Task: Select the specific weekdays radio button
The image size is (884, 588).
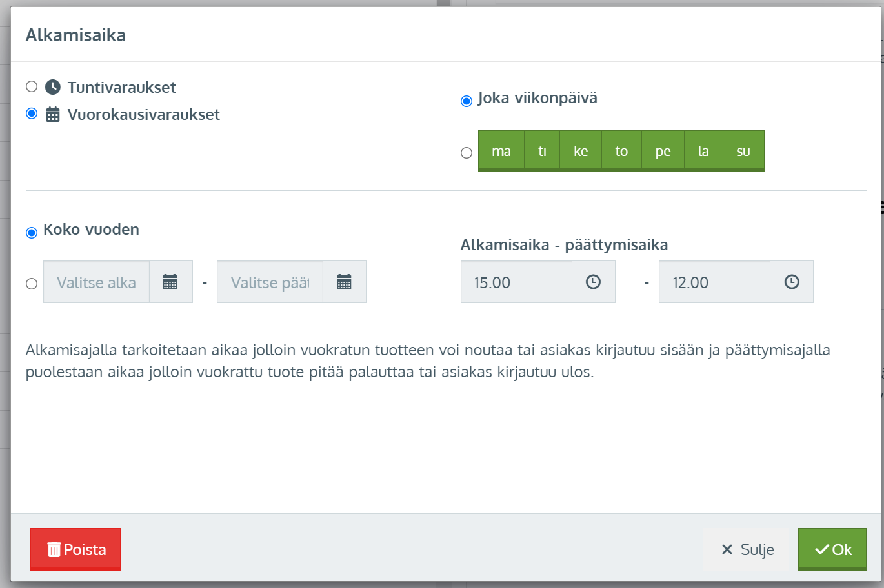Action: pos(467,153)
